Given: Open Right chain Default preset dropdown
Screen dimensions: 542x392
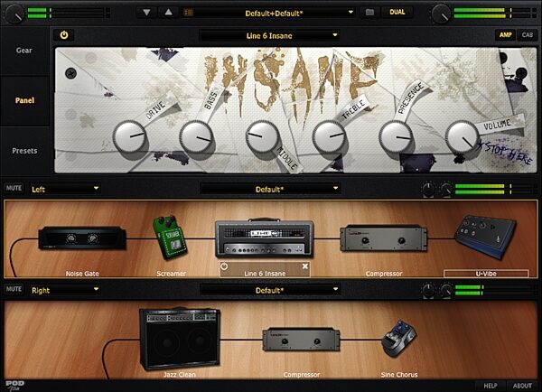Looking at the screenshot, I should (269, 290).
